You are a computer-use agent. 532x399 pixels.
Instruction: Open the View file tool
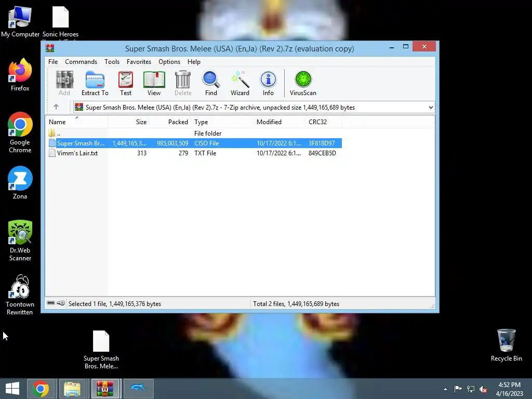pos(154,83)
